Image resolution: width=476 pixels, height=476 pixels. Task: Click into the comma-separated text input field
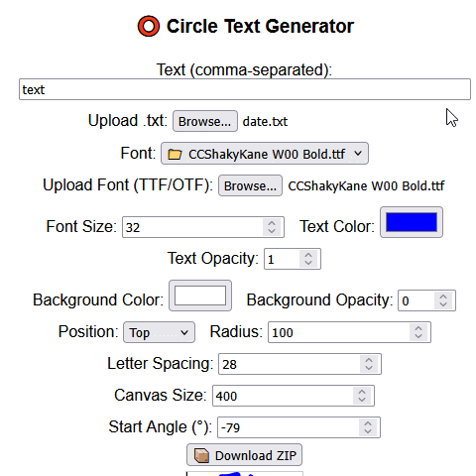click(x=245, y=89)
